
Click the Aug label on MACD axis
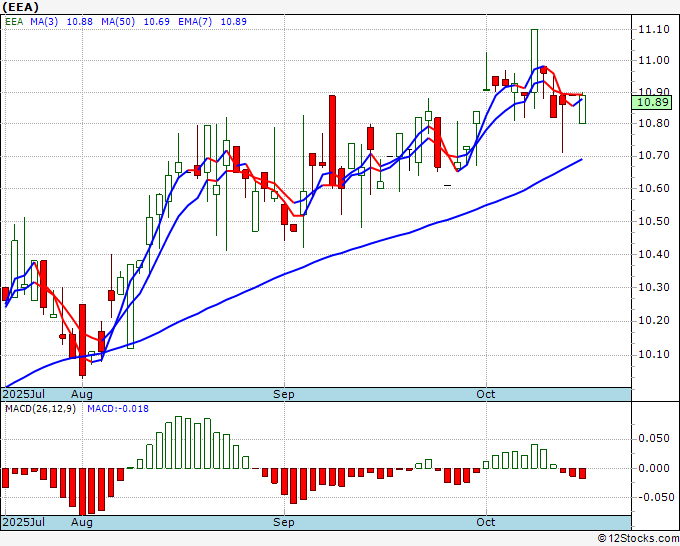tap(82, 522)
